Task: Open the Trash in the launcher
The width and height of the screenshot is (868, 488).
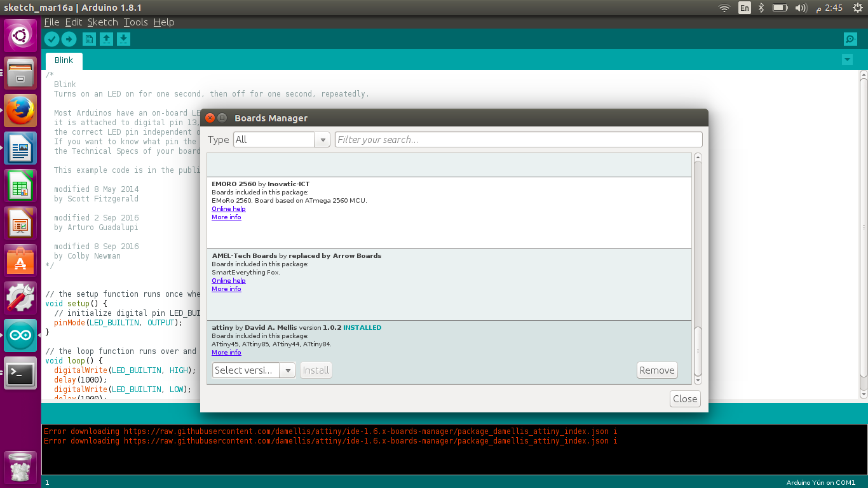Action: [20, 467]
